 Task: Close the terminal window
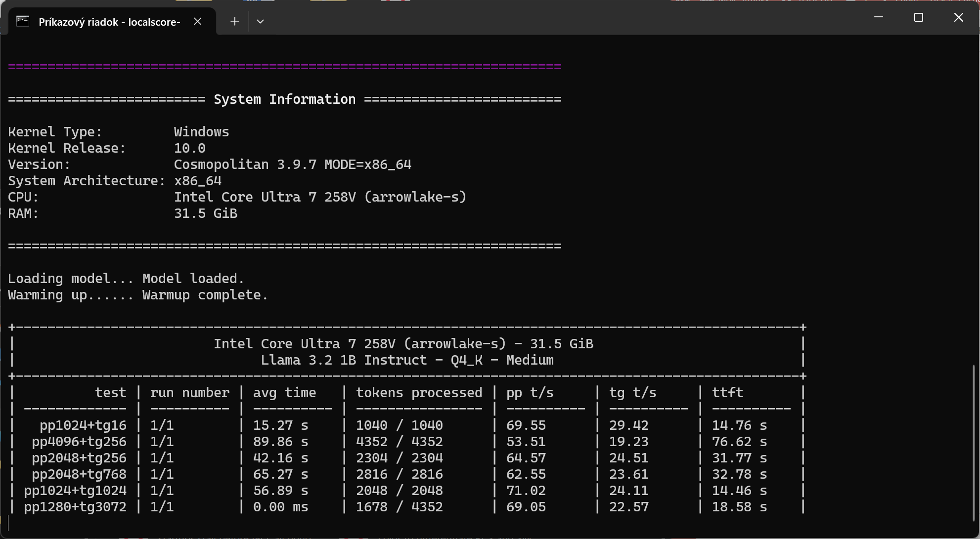pos(958,17)
